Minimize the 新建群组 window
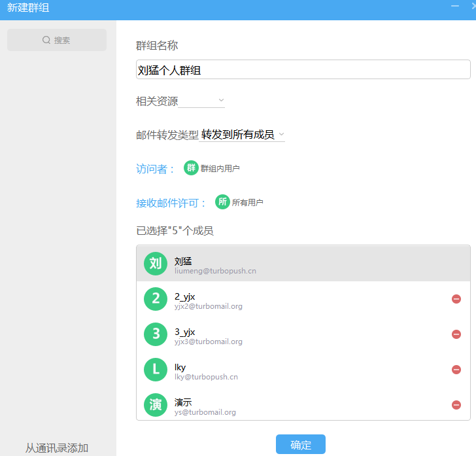Viewport: 476px width, 456px height. coord(455,6)
